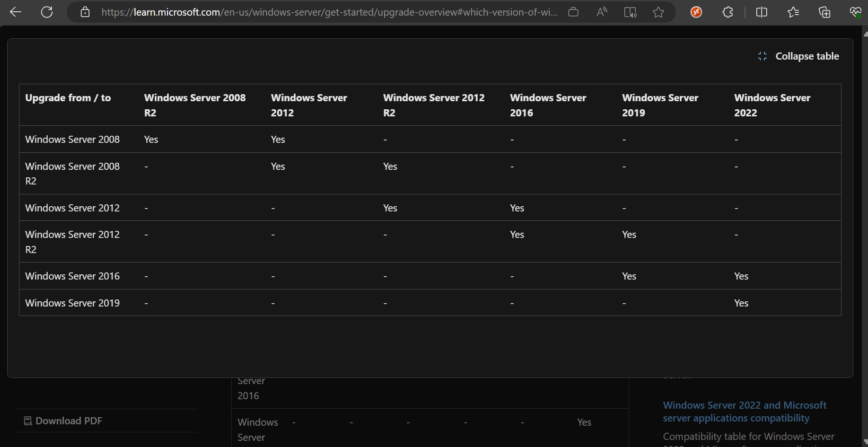Select the "Windows Server 2008 R2" column header

(195, 105)
